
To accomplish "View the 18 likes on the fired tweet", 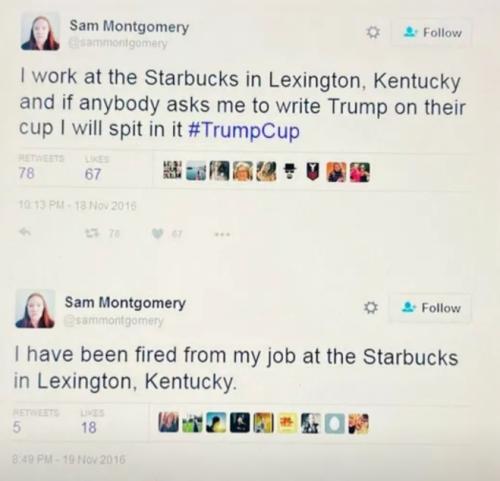I will pos(89,428).
